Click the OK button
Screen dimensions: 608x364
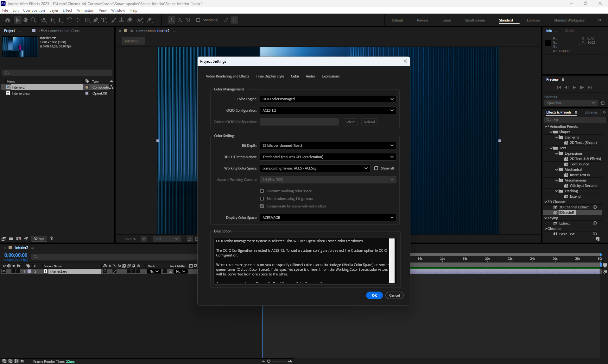[374, 295]
